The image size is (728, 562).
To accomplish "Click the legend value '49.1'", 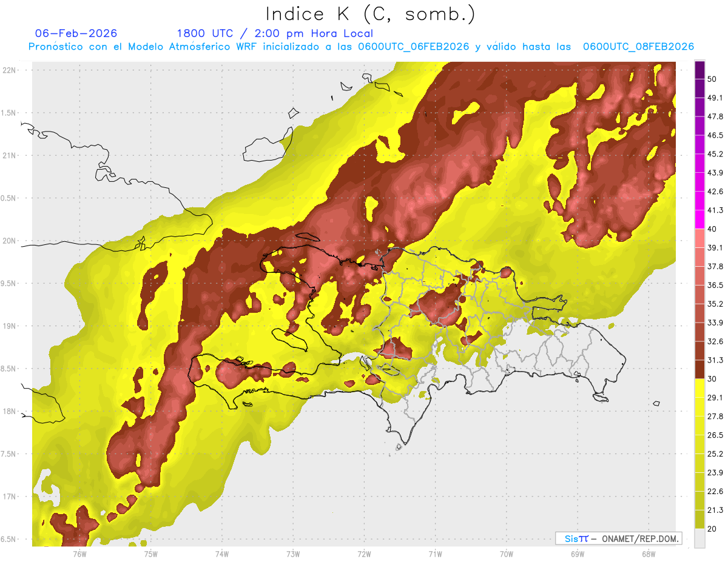I will [715, 98].
